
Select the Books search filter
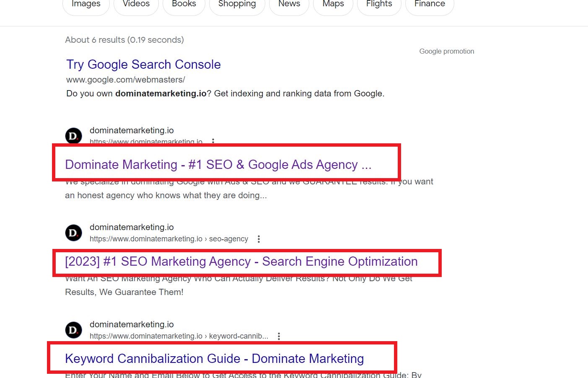pos(184,5)
